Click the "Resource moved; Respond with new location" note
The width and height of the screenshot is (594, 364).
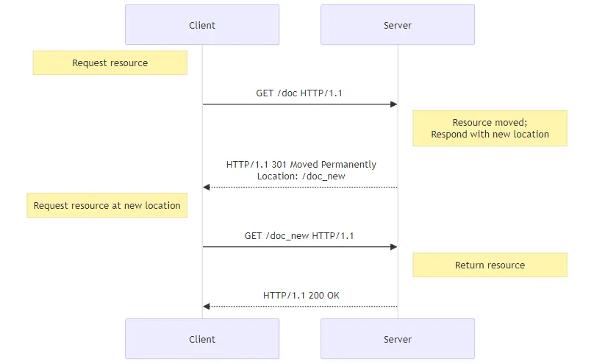tap(490, 128)
